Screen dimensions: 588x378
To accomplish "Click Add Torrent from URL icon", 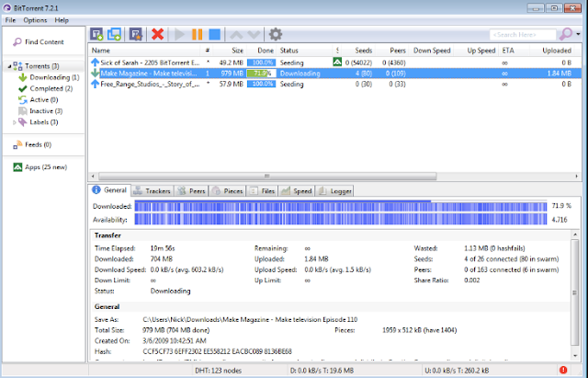I will pyautogui.click(x=114, y=34).
